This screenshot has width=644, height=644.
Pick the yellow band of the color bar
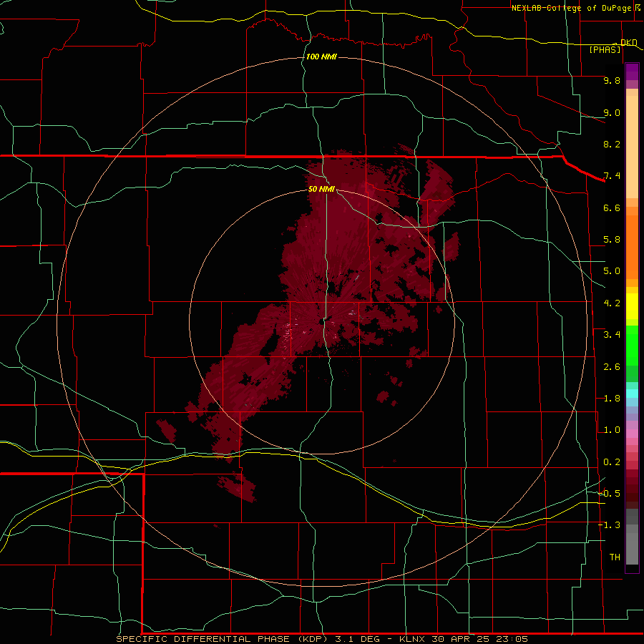632,306
